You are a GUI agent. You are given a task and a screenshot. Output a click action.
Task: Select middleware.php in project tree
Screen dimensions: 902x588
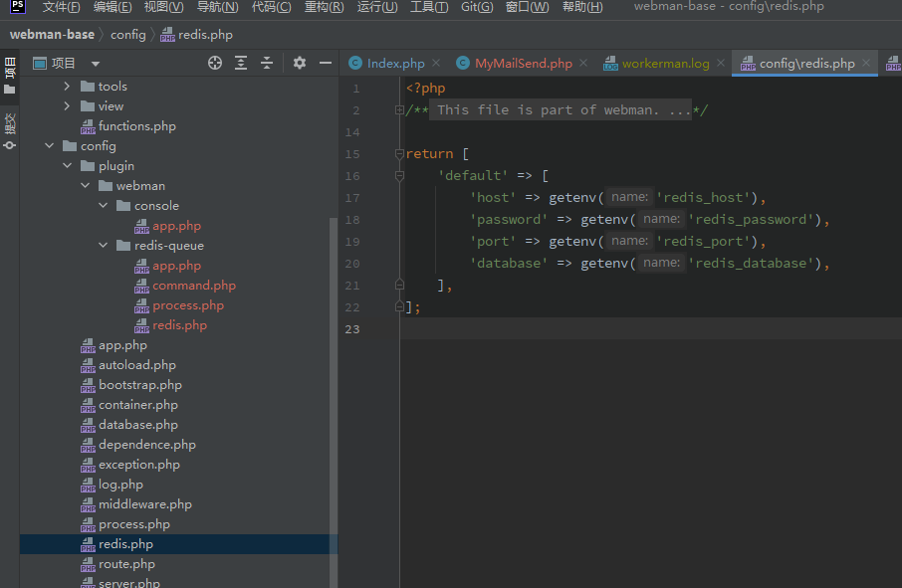click(x=145, y=504)
